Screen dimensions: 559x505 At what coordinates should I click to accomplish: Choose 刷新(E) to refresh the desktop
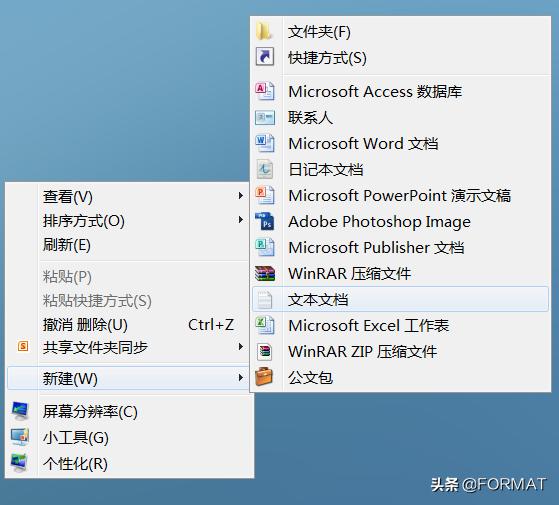pos(128,245)
